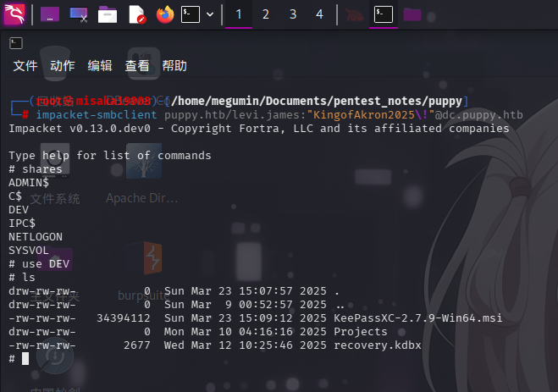558x392 pixels.
Task: Click the Wed Mar 12 date
Action: [x=198, y=345]
